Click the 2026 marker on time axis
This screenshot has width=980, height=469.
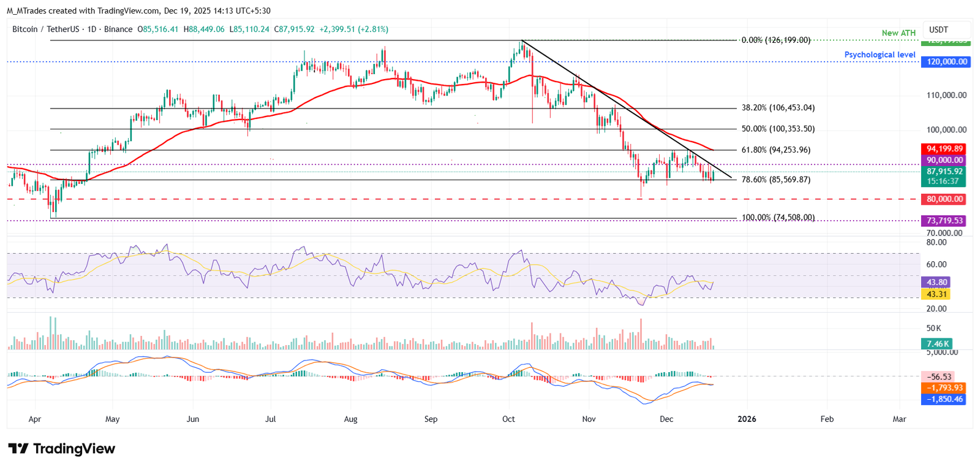pyautogui.click(x=747, y=419)
